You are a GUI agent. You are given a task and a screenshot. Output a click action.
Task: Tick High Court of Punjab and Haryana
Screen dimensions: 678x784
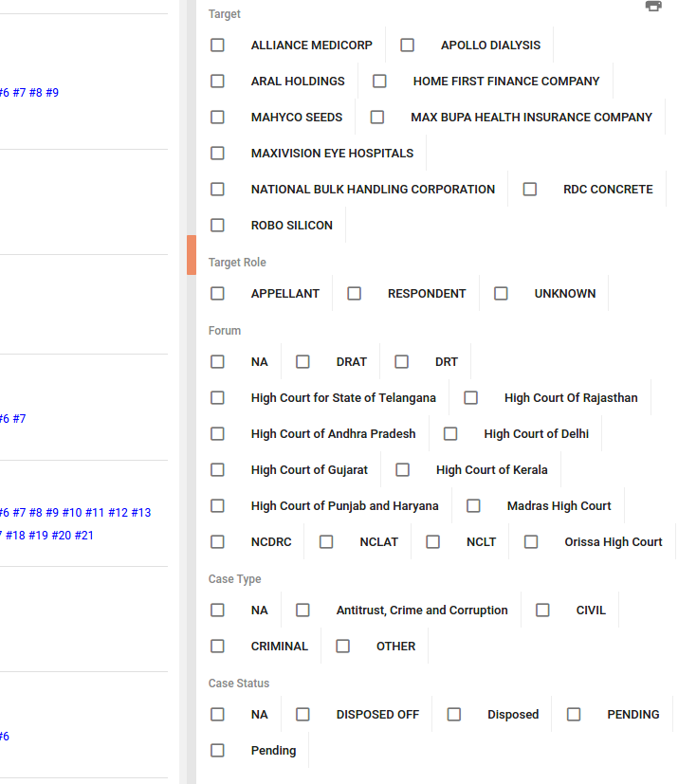coord(217,505)
